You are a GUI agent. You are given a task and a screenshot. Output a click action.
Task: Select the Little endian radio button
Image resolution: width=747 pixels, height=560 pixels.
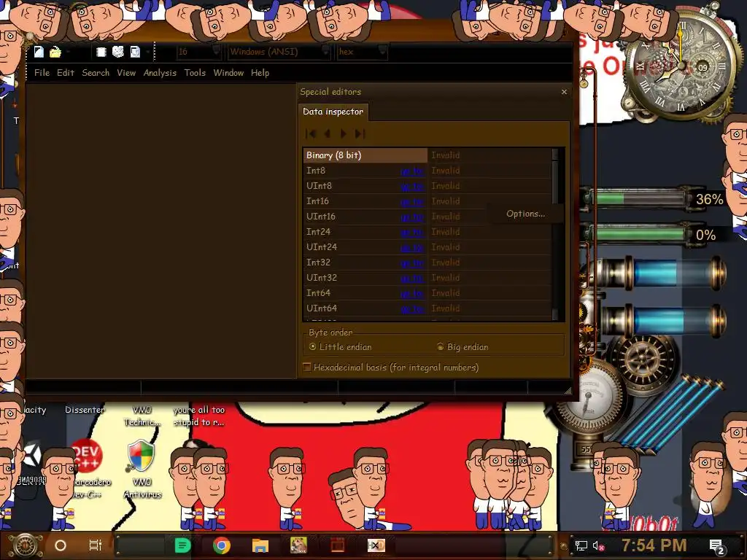click(x=340, y=346)
